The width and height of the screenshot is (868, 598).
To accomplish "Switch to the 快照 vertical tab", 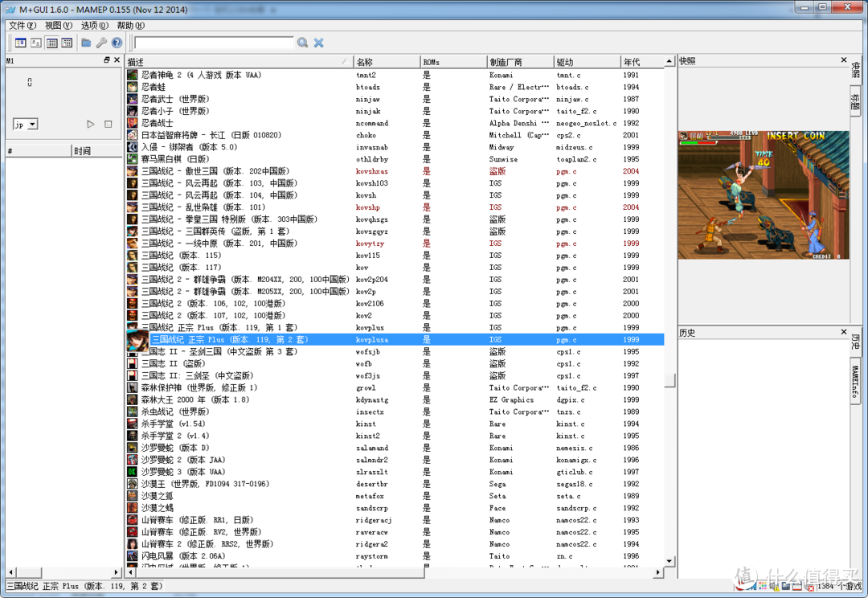I will pos(856,70).
